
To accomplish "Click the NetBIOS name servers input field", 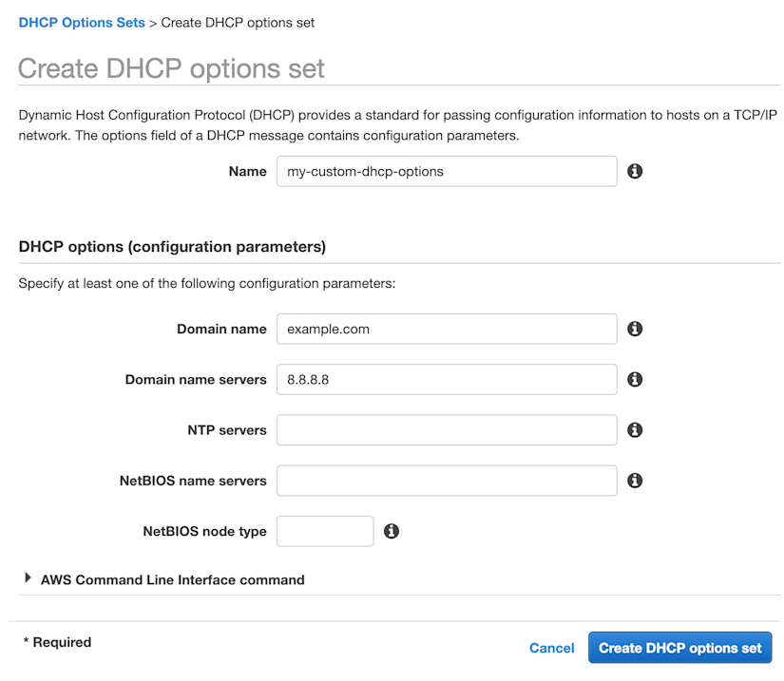I will click(447, 481).
